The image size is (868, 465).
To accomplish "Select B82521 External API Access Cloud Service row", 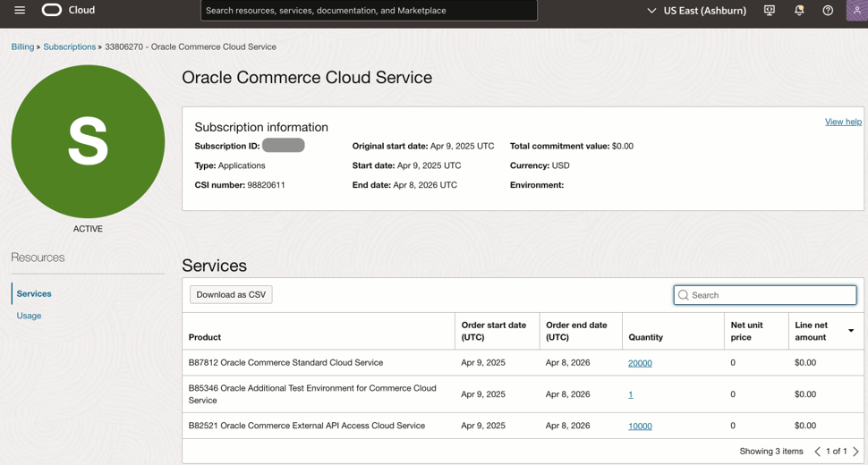I will (523, 426).
